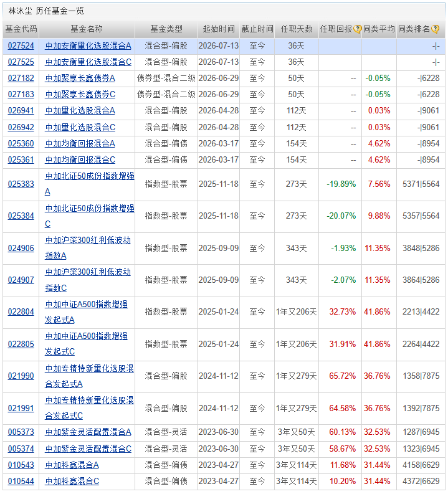Open fund code 025384 link
The image size is (448, 494).
pyautogui.click(x=21, y=216)
